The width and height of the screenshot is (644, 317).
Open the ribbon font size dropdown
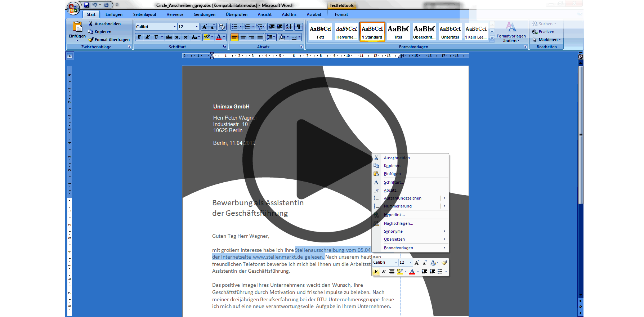pos(197,27)
